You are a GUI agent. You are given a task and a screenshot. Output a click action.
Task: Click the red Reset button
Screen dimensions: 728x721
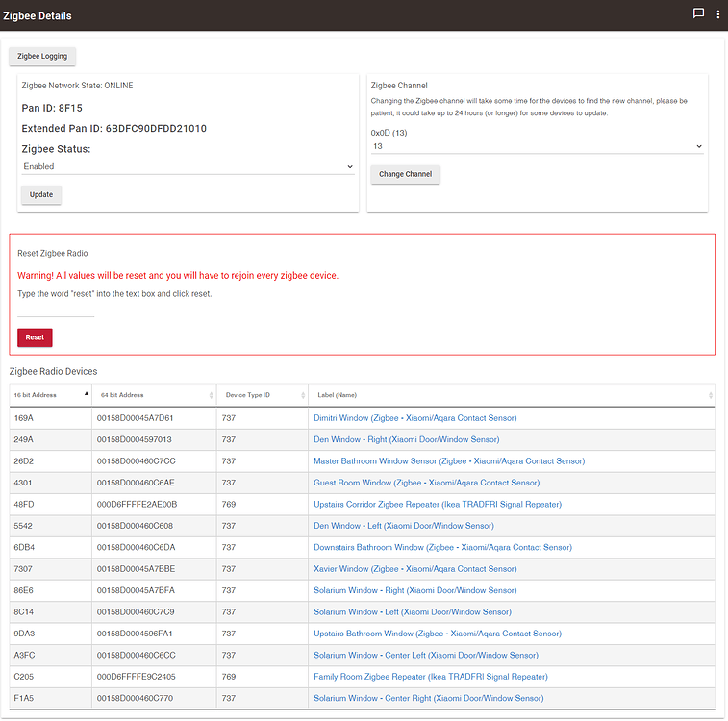tap(35, 337)
